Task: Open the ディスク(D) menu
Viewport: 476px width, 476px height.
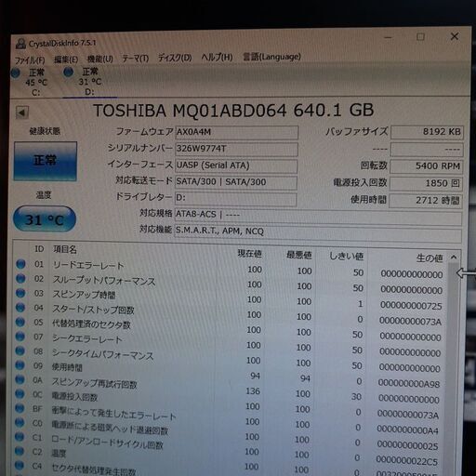Action: pos(175,58)
